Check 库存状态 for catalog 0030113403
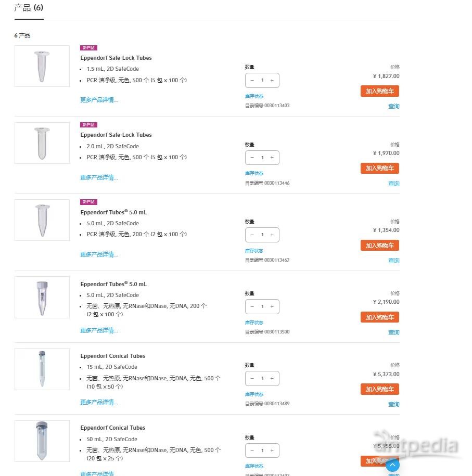This screenshot has height=476, width=472. point(254,96)
